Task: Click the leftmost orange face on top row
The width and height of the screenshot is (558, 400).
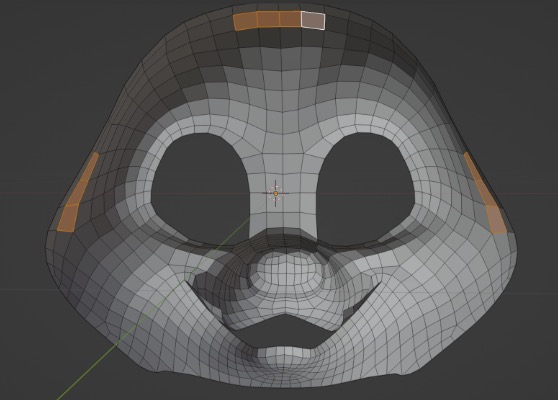Action: pos(246,21)
